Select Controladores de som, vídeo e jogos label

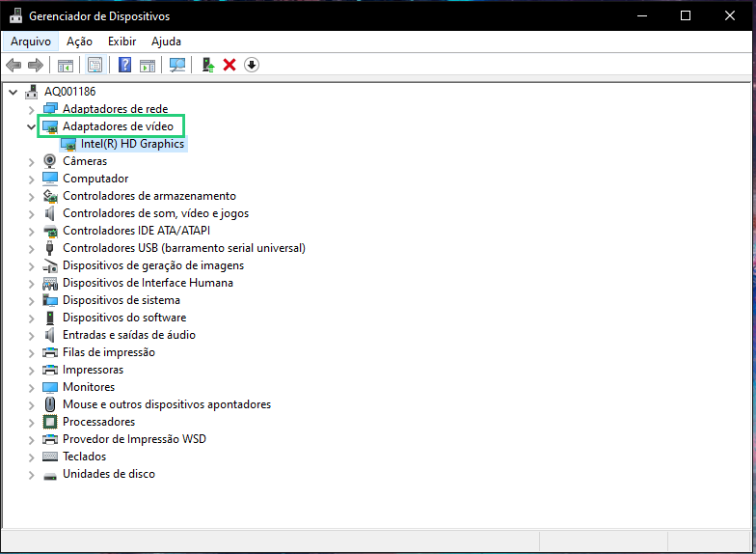[x=155, y=213]
